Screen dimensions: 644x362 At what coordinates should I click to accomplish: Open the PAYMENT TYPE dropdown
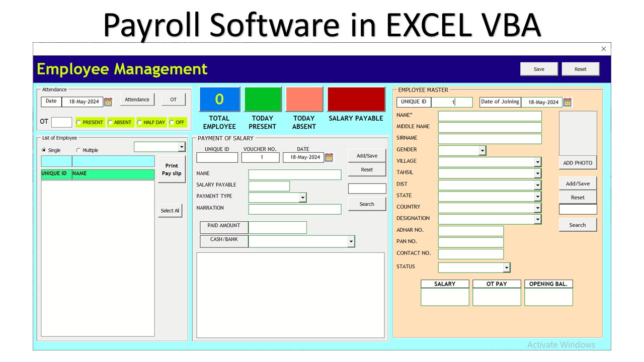point(302,198)
